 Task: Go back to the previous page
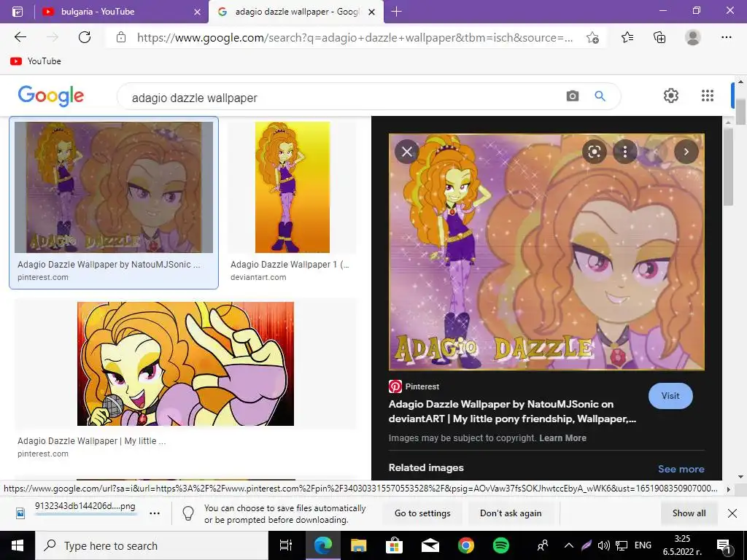click(x=20, y=37)
